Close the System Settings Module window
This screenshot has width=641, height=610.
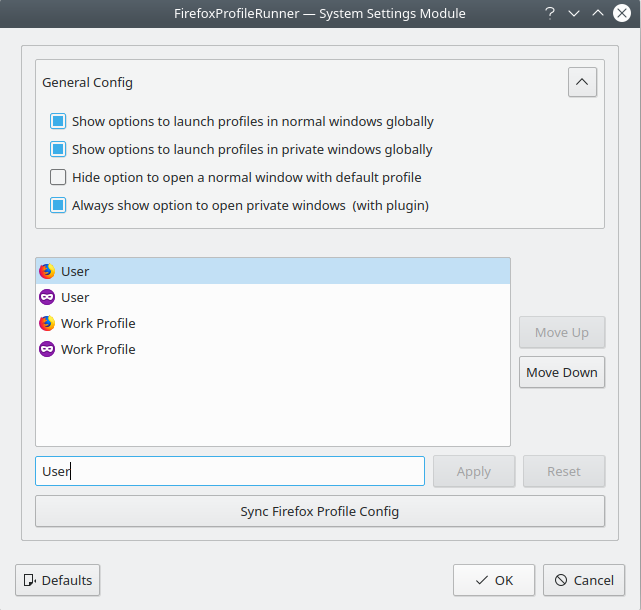pos(622,13)
